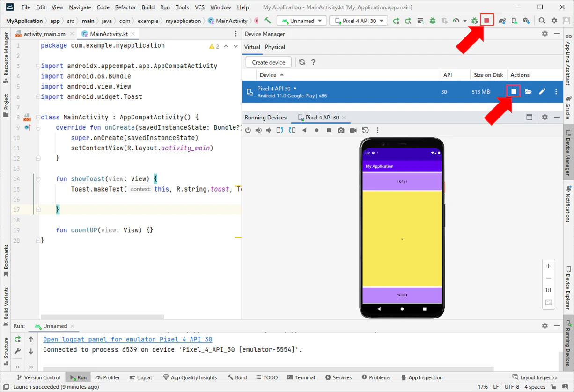574x392 pixels.
Task: Open the Build menu
Action: click(x=148, y=7)
